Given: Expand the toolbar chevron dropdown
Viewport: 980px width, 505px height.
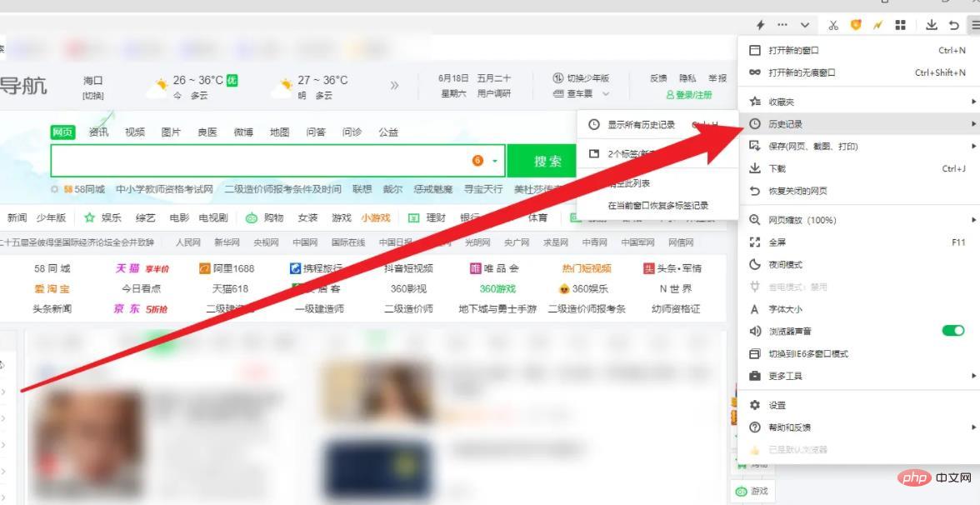Looking at the screenshot, I should click(x=805, y=25).
